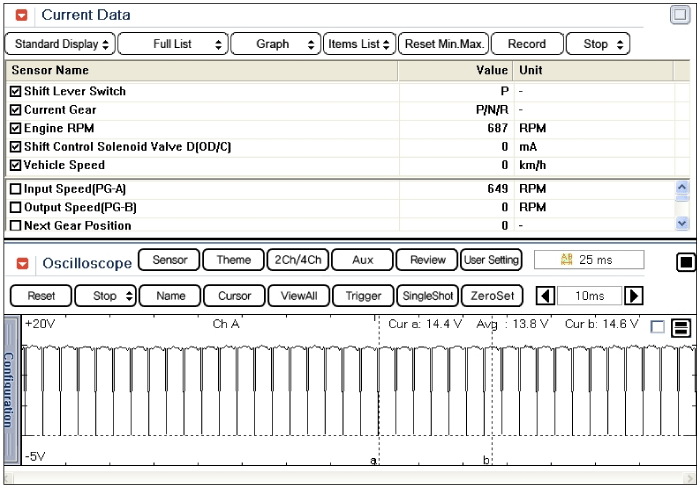Click the ViewAll button
This screenshot has height=487, width=700.
pyautogui.click(x=299, y=296)
